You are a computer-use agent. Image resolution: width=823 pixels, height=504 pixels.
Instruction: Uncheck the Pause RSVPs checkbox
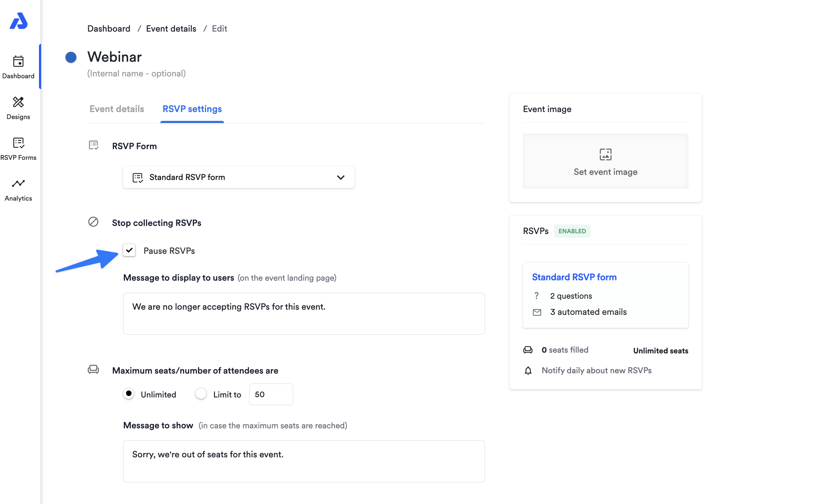(x=129, y=251)
